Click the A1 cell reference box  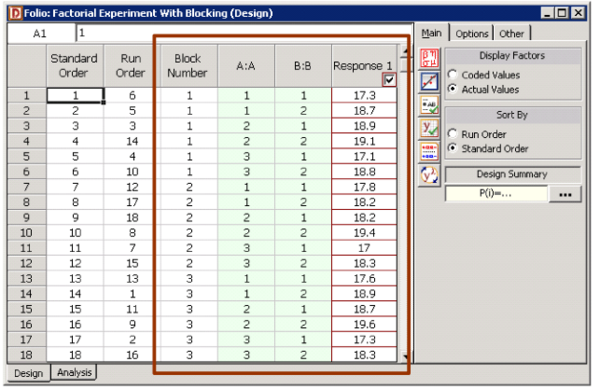41,34
